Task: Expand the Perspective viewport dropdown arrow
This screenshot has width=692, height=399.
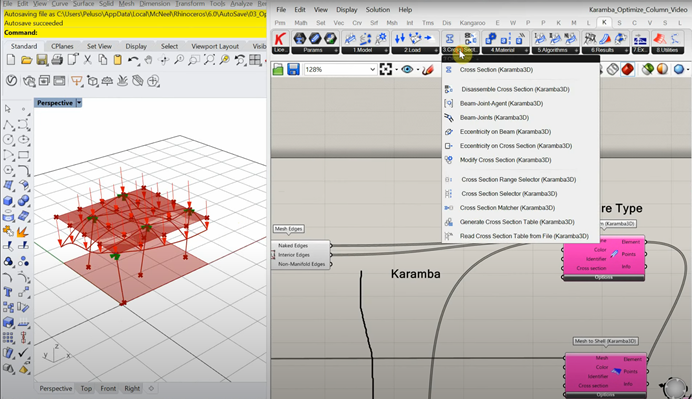Action: coord(79,103)
